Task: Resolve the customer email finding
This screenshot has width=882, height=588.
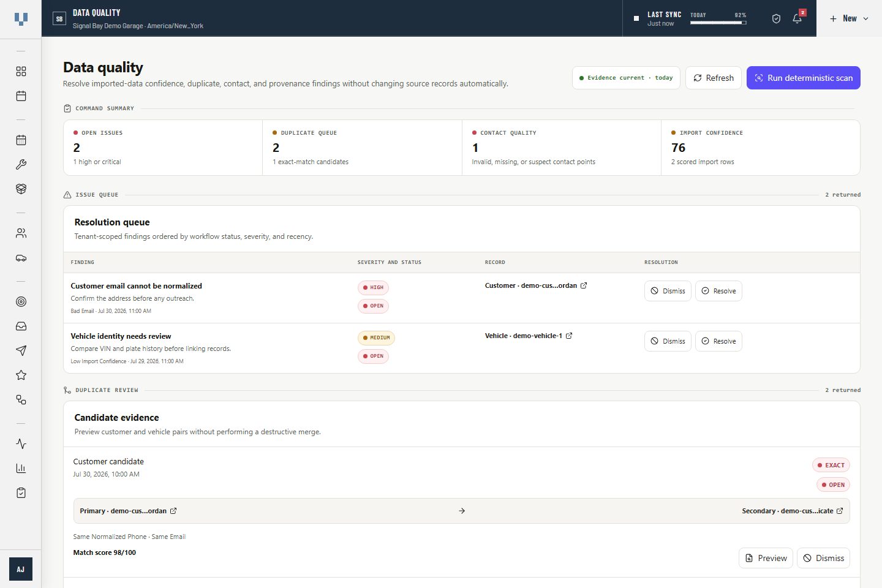Action: pyautogui.click(x=718, y=291)
